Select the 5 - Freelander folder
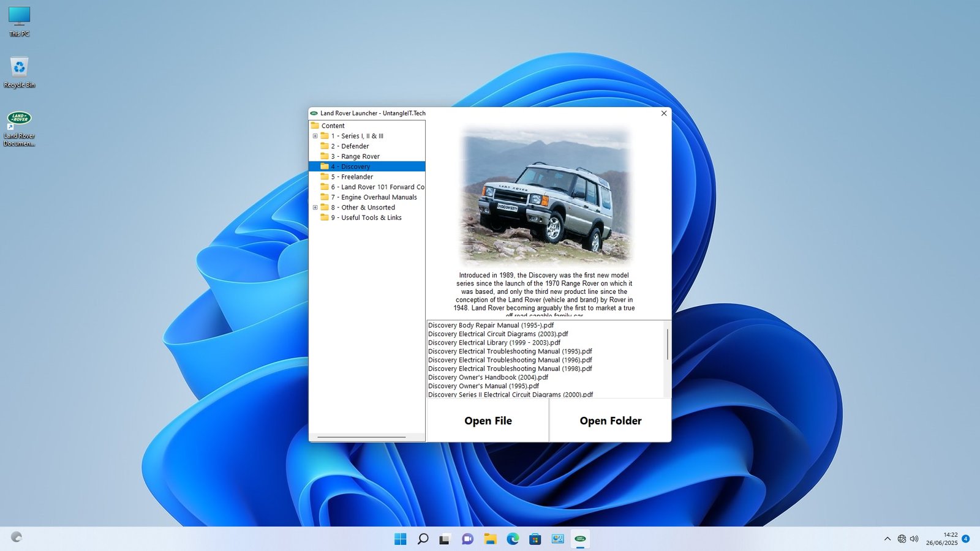This screenshot has height=551, width=980. [x=352, y=177]
